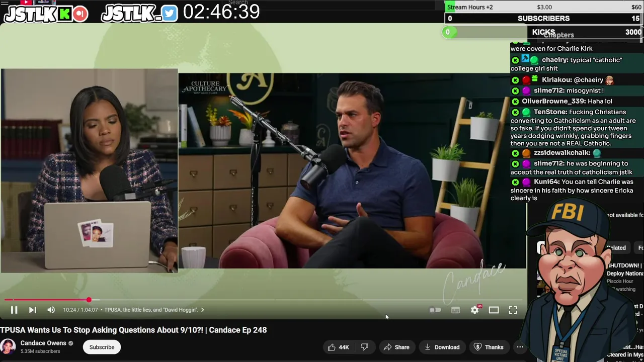Click the red record icon in overlay
This screenshot has height=362, width=644.
pos(80,14)
